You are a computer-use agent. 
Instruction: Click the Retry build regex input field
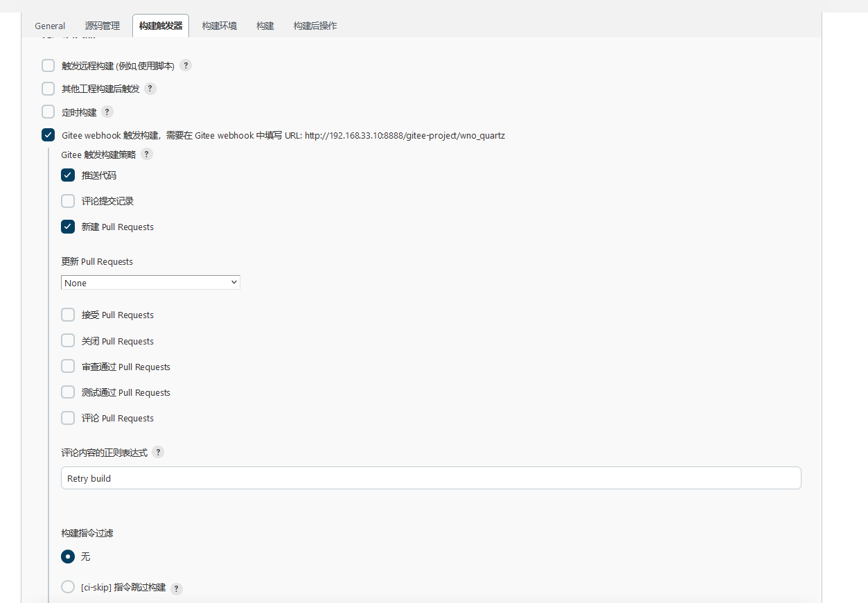tap(431, 478)
